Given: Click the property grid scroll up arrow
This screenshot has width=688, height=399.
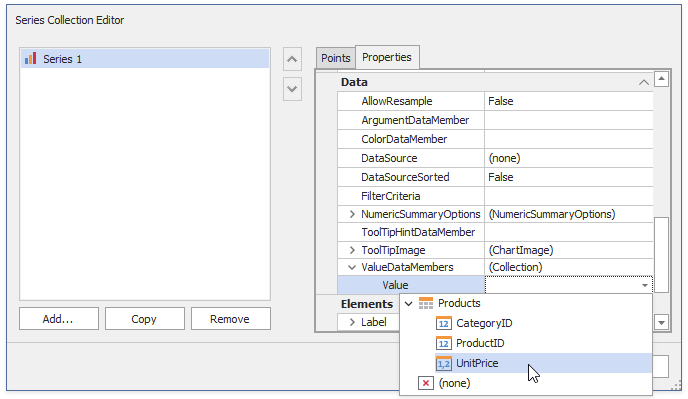Looking at the screenshot, I should click(x=661, y=79).
